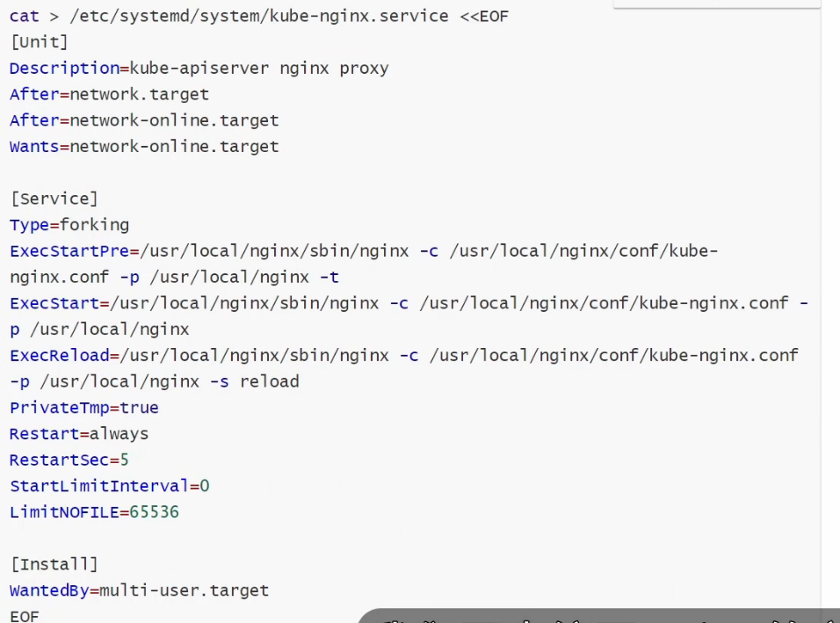The width and height of the screenshot is (840, 623).
Task: Click the ExecStartPre= line
Action: pyautogui.click(x=364, y=251)
